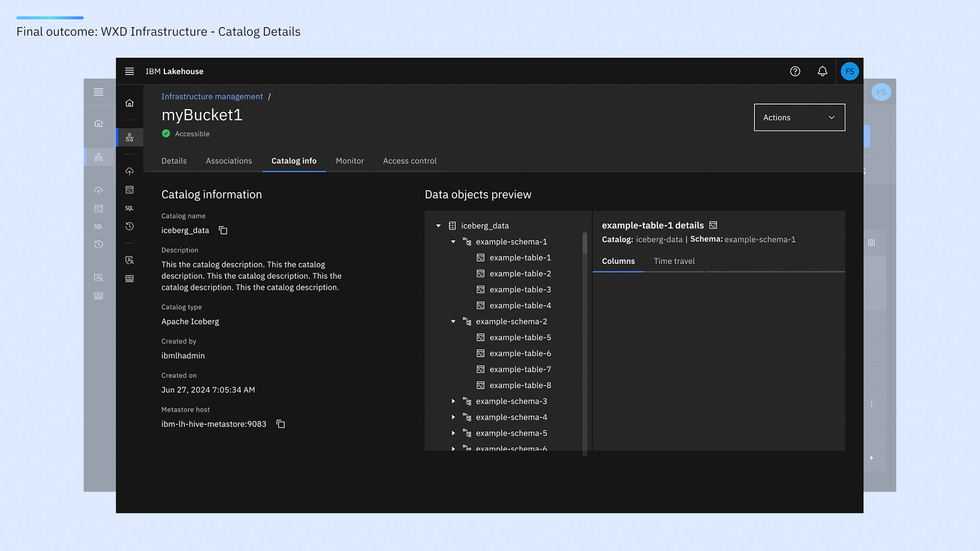Go to Home in the sidebar
Image resolution: width=980 pixels, height=551 pixels.
[x=129, y=103]
